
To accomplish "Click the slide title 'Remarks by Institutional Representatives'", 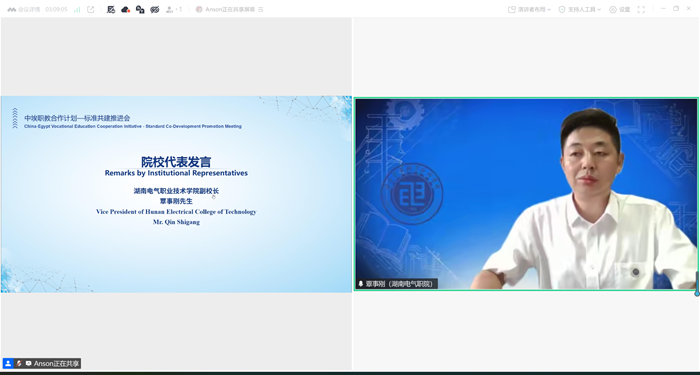I will tap(176, 173).
